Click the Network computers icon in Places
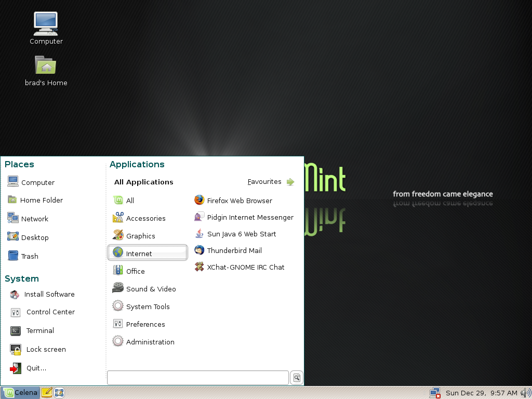Image resolution: width=532 pixels, height=399 pixels. (x=13, y=218)
